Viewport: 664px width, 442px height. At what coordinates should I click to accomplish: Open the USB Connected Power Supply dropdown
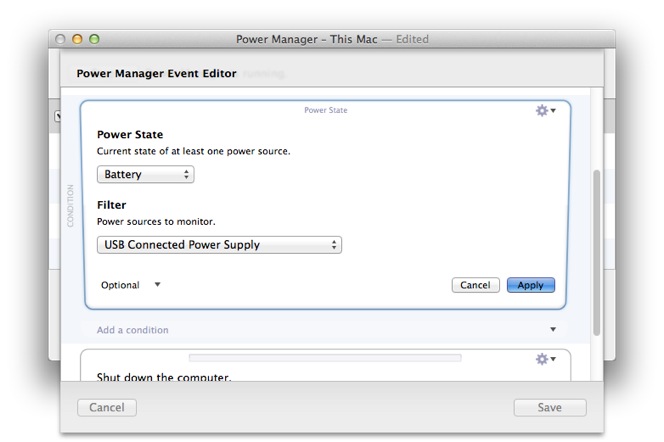pyautogui.click(x=219, y=245)
